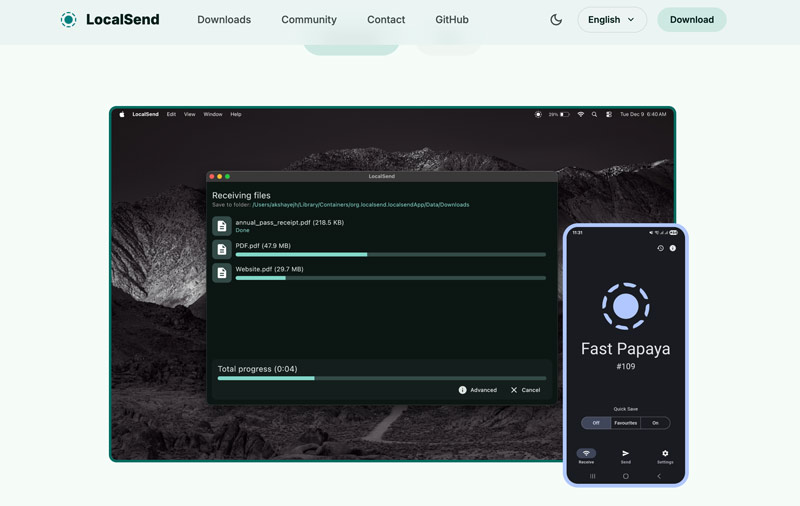800x506 pixels.
Task: Open the English language dropdown
Action: [612, 20]
